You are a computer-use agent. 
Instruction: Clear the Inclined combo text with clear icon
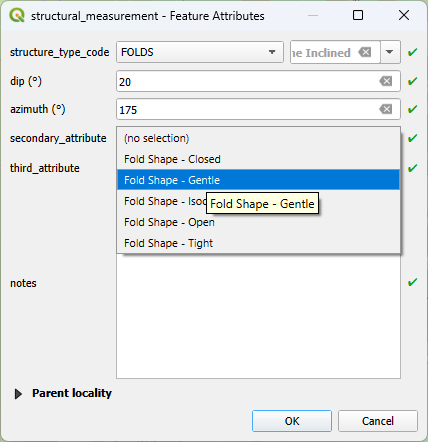(365, 52)
